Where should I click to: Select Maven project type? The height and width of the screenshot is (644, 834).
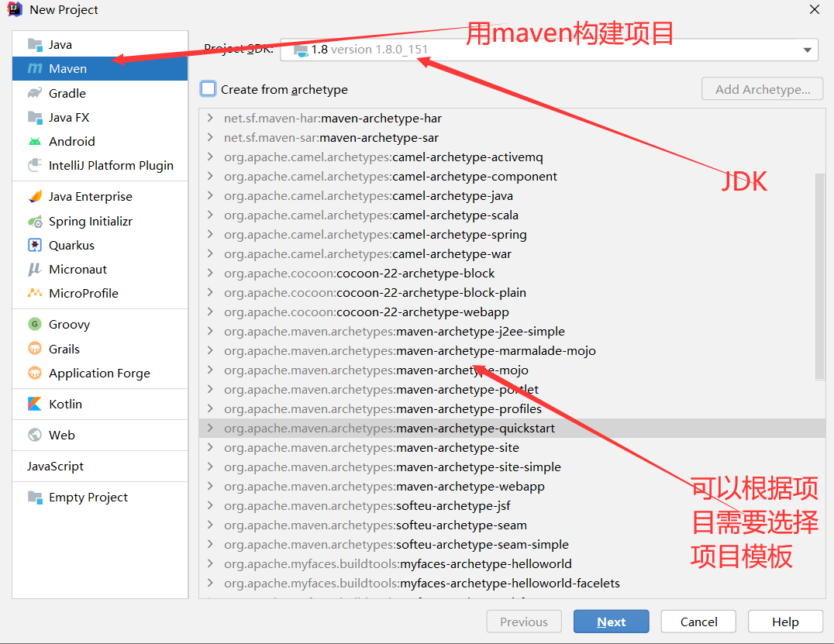pos(100,69)
